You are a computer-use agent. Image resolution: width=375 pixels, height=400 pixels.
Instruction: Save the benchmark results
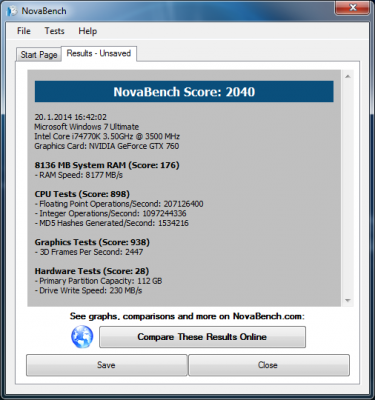point(107,365)
